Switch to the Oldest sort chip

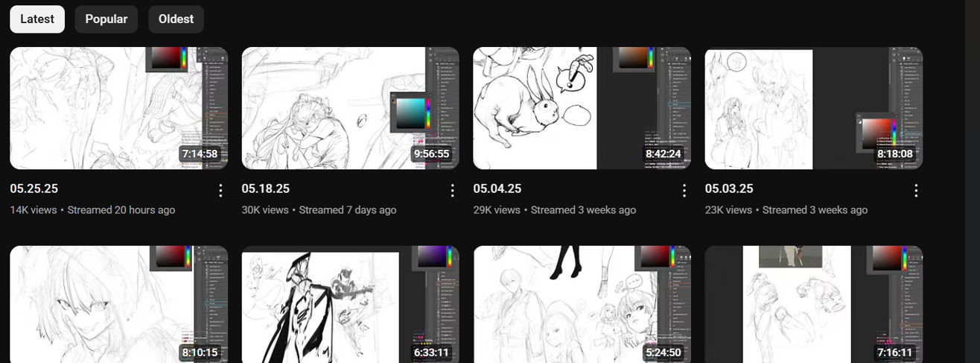[x=176, y=19]
